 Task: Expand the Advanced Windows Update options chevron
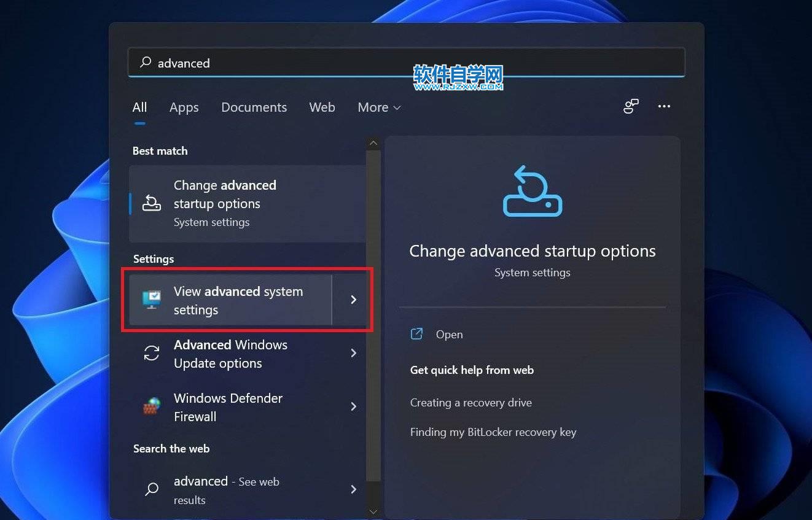(353, 353)
